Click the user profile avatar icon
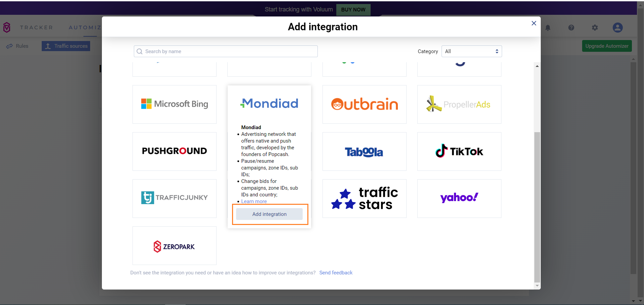The width and height of the screenshot is (644, 305). click(x=617, y=28)
